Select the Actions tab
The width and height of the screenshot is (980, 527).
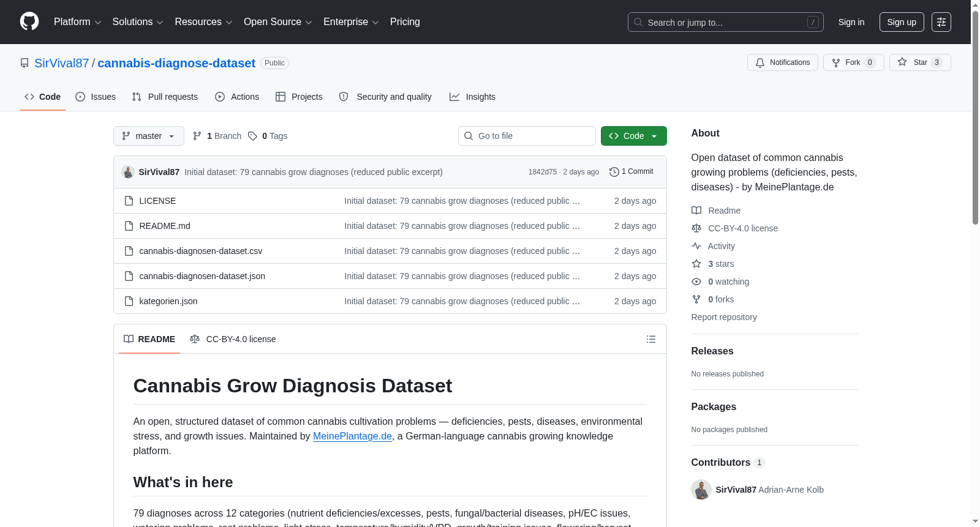pos(237,97)
